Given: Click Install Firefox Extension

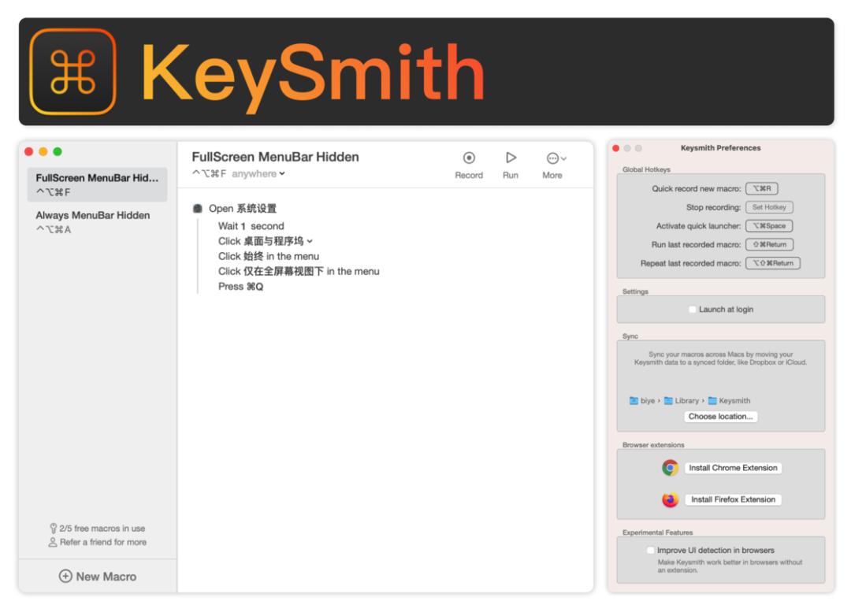Looking at the screenshot, I should pos(734,499).
